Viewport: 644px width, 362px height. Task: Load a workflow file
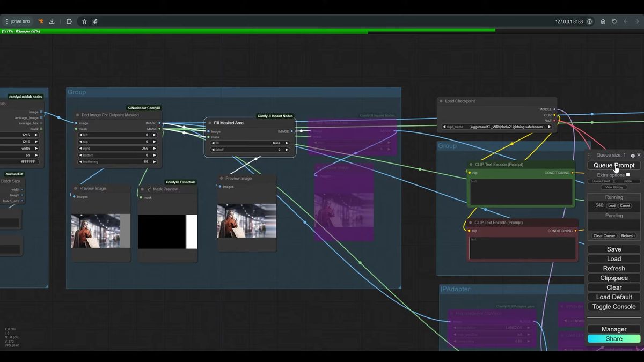point(614,259)
